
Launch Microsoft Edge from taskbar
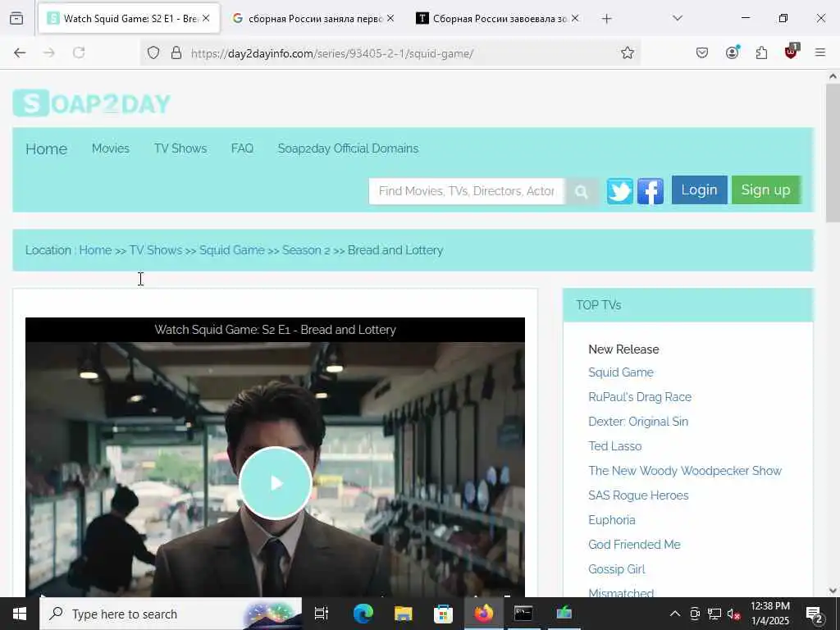(363, 614)
